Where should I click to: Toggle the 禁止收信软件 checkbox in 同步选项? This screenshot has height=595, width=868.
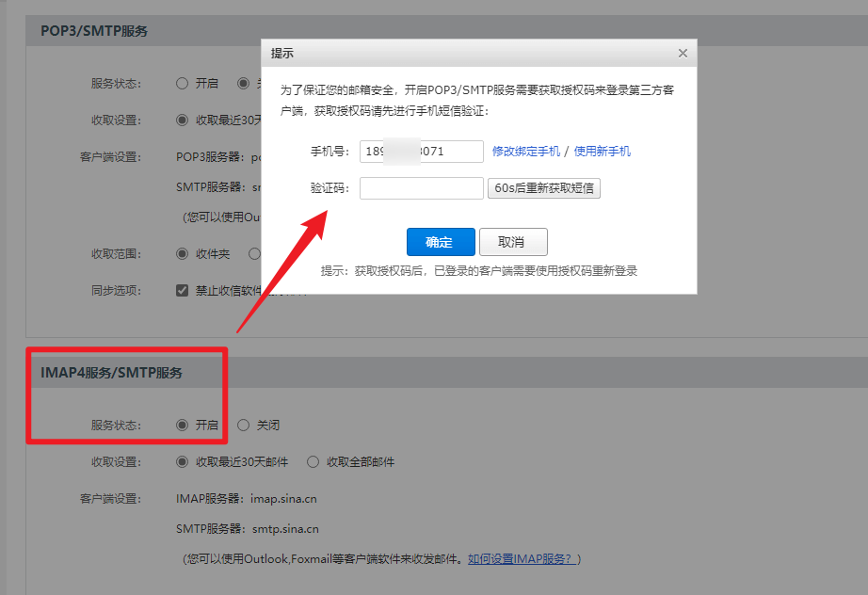point(183,291)
